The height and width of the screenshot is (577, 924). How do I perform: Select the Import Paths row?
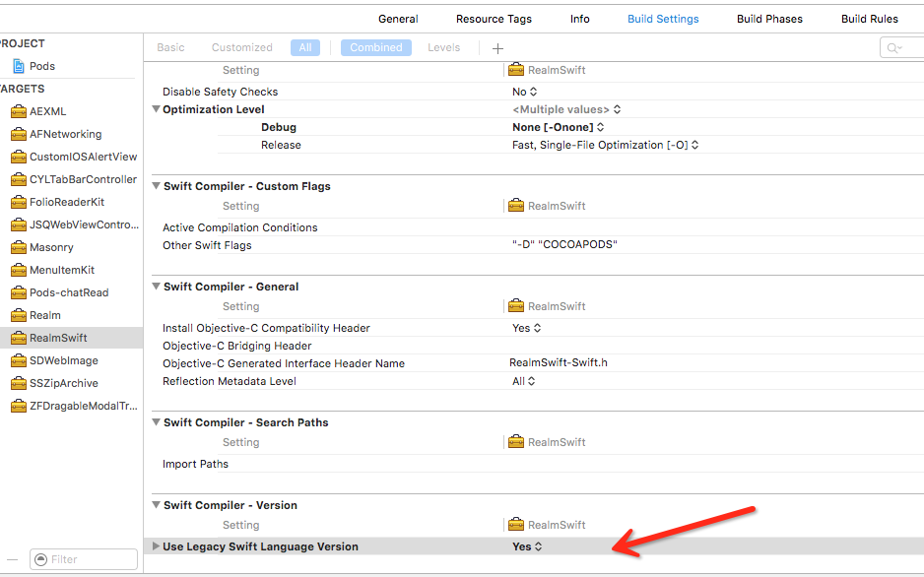tap(538, 464)
